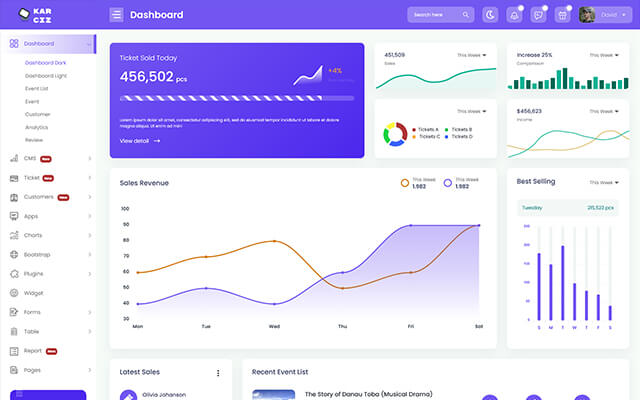The image size is (640, 400).
Task: Click the gift box icon in header
Action: (563, 15)
